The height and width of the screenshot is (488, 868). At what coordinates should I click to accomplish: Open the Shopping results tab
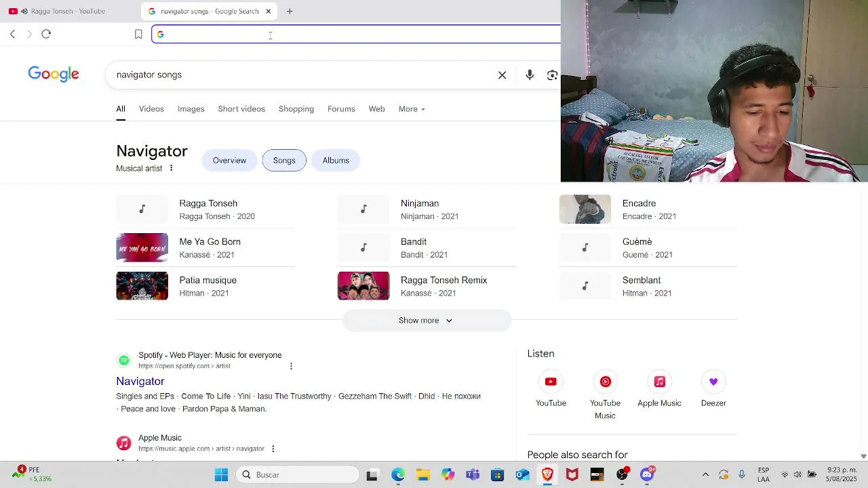pos(296,109)
